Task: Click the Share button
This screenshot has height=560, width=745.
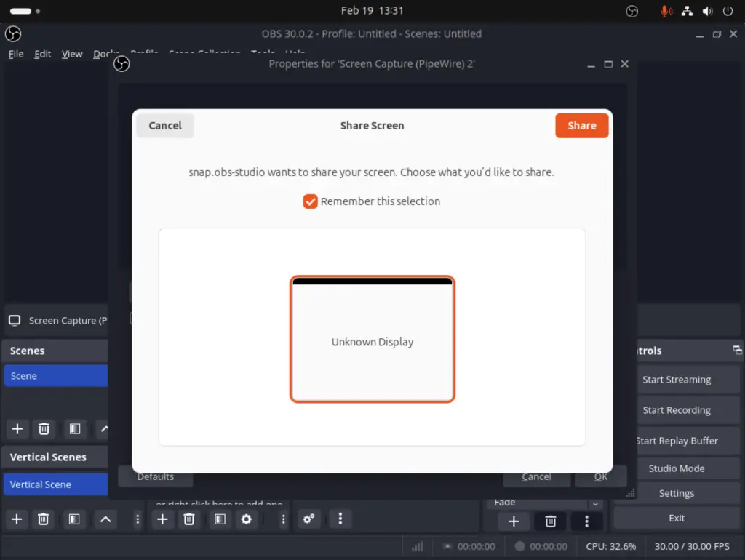Action: pos(581,125)
